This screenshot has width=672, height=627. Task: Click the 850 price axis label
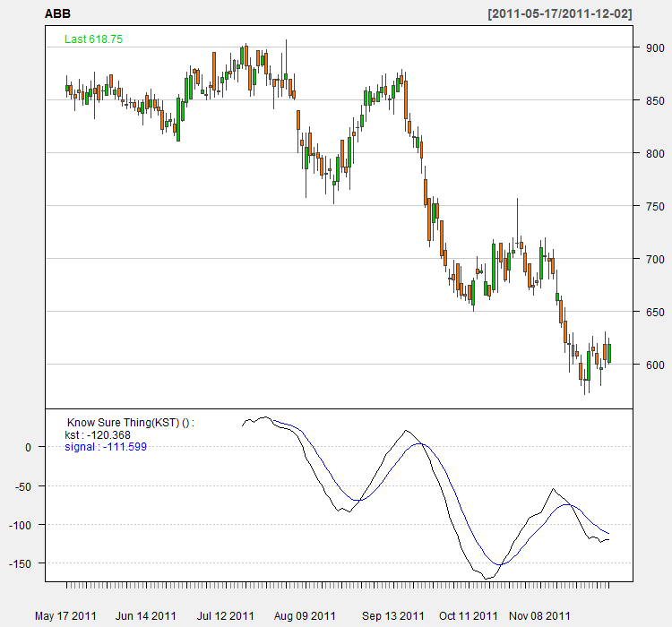[x=655, y=100]
